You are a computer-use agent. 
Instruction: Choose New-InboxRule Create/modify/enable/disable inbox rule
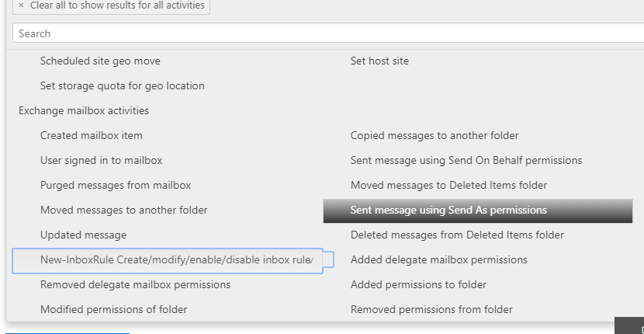pos(176,259)
